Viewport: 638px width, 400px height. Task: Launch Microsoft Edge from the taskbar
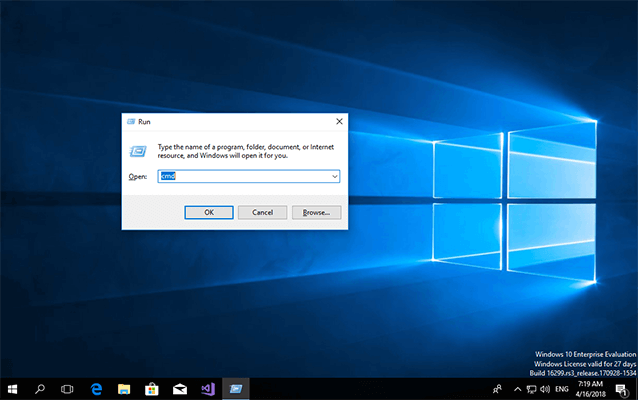pyautogui.click(x=97, y=388)
